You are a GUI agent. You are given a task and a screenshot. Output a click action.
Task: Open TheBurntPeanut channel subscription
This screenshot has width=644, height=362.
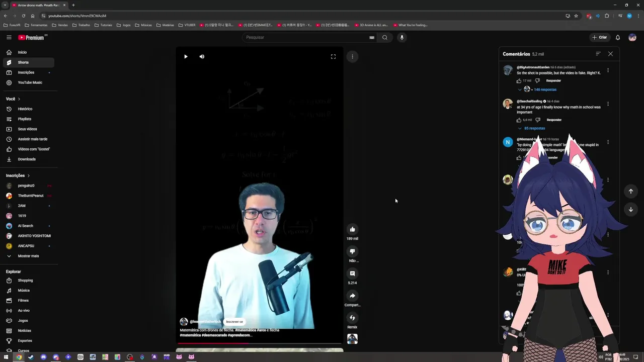click(x=29, y=196)
